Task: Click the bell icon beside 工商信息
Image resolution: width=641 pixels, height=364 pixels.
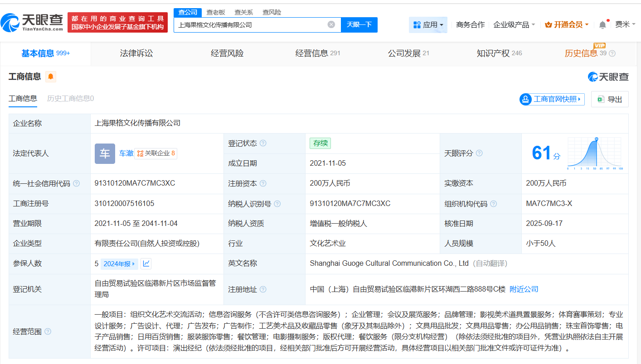Action: coord(50,77)
